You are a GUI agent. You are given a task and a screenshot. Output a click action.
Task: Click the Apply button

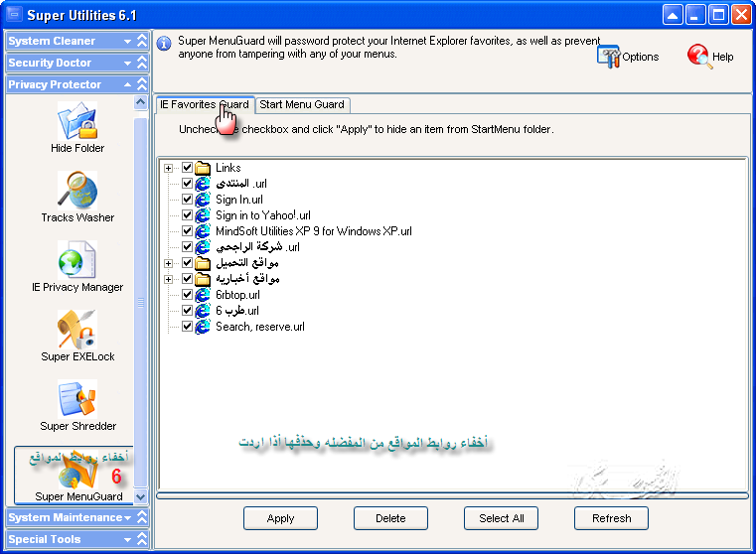point(280,518)
